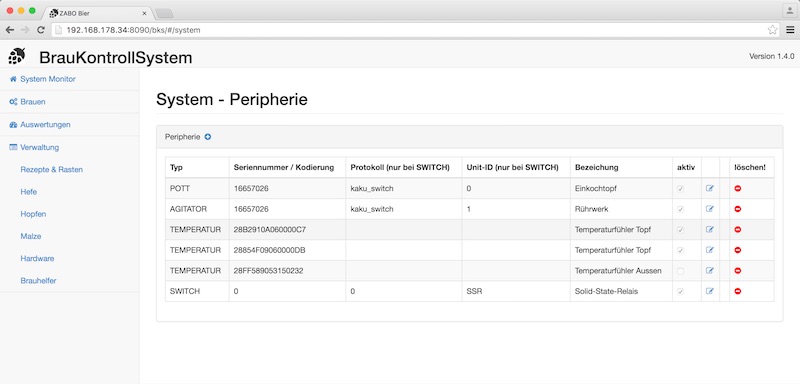Click the Rührwerk name cell
This screenshot has width=800, height=384.
[x=621, y=209]
